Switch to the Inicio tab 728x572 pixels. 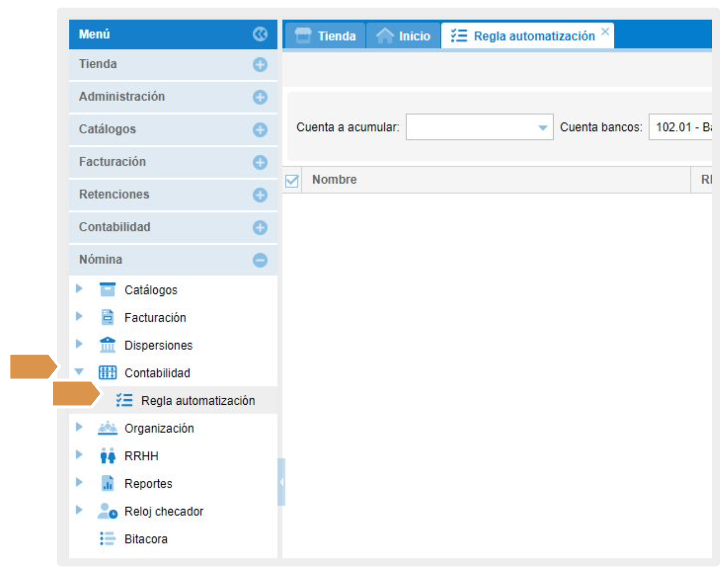coord(404,36)
